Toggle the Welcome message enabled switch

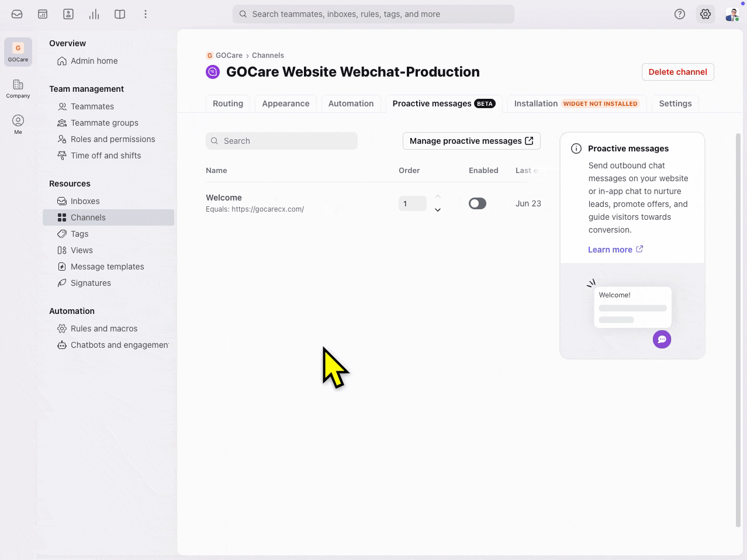(478, 203)
